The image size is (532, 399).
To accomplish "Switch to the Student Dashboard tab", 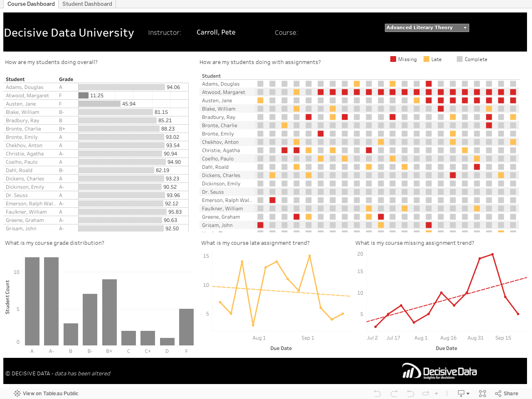I will point(87,4).
